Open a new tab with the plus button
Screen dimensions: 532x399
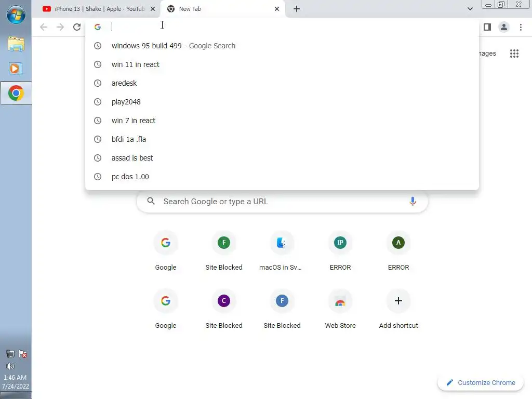pos(297,9)
